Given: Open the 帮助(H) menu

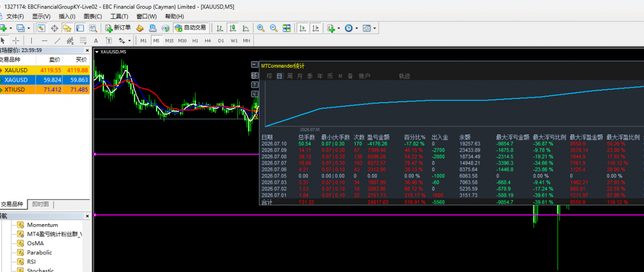Looking at the screenshot, I should (174, 17).
